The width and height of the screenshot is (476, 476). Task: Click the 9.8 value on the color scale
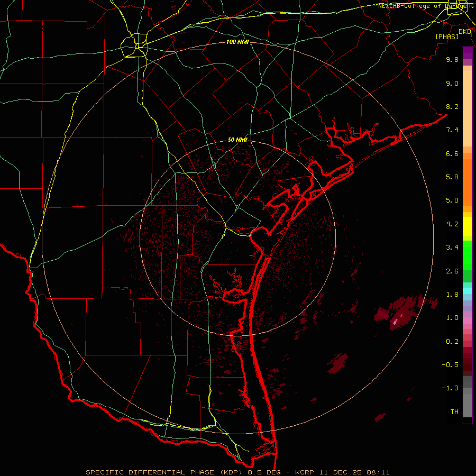click(x=452, y=59)
